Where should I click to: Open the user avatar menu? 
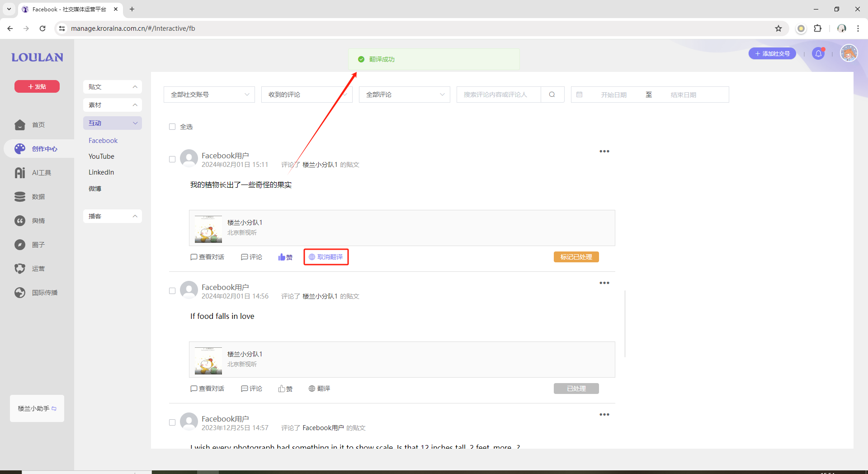(849, 53)
